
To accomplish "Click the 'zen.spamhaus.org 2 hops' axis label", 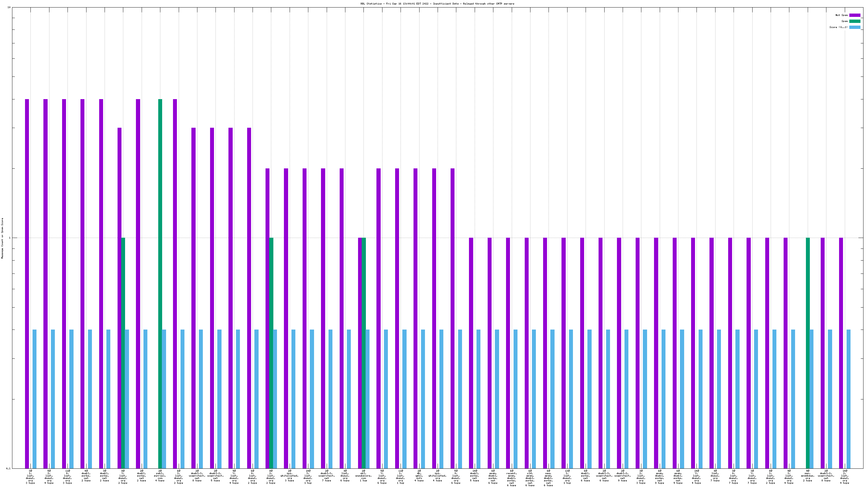I will tap(807, 477).
